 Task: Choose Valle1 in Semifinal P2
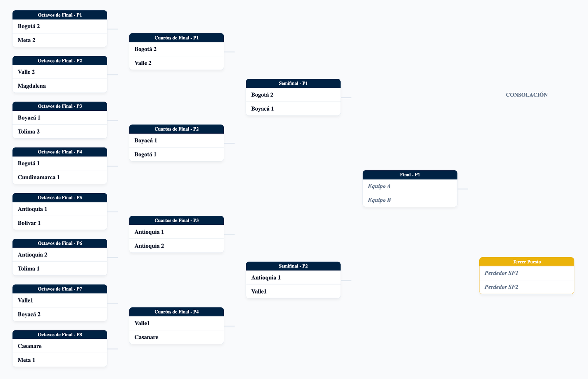(x=293, y=291)
